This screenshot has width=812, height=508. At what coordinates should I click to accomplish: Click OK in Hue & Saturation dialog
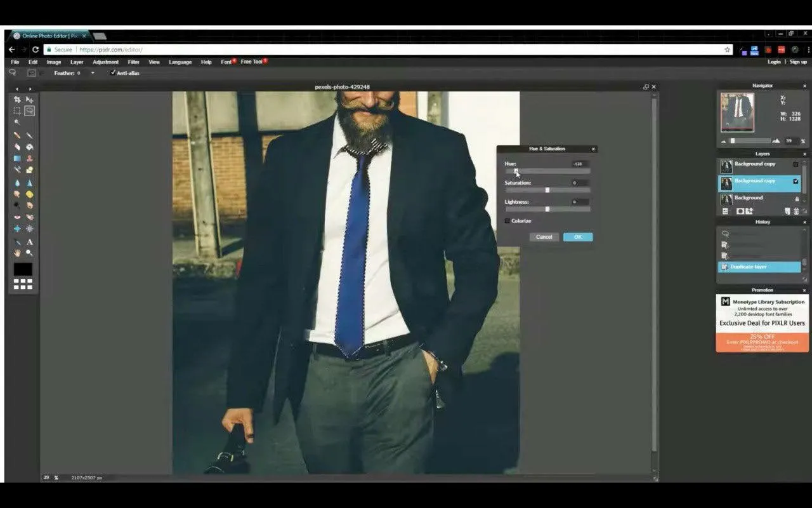[577, 237]
